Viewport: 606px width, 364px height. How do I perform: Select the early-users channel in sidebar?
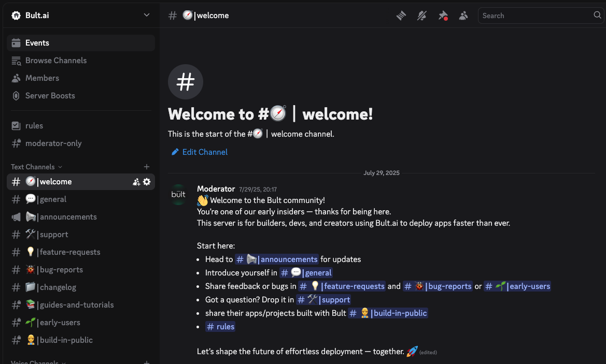pyautogui.click(x=81, y=323)
